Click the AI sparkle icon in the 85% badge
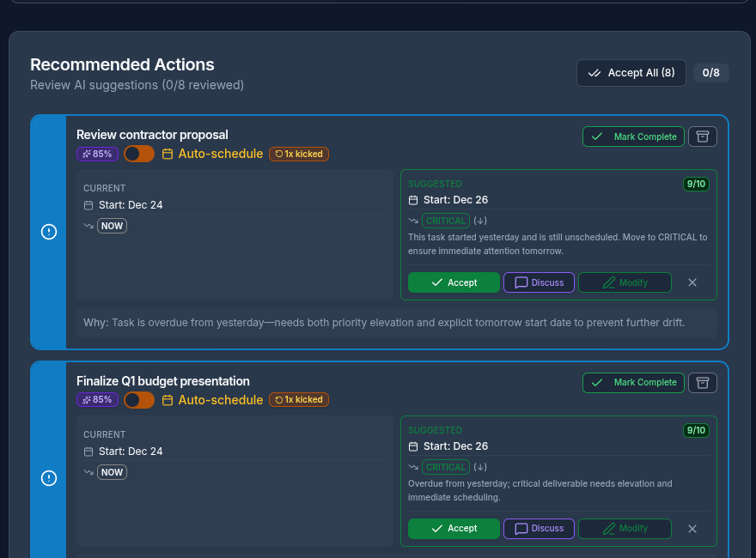 point(85,153)
